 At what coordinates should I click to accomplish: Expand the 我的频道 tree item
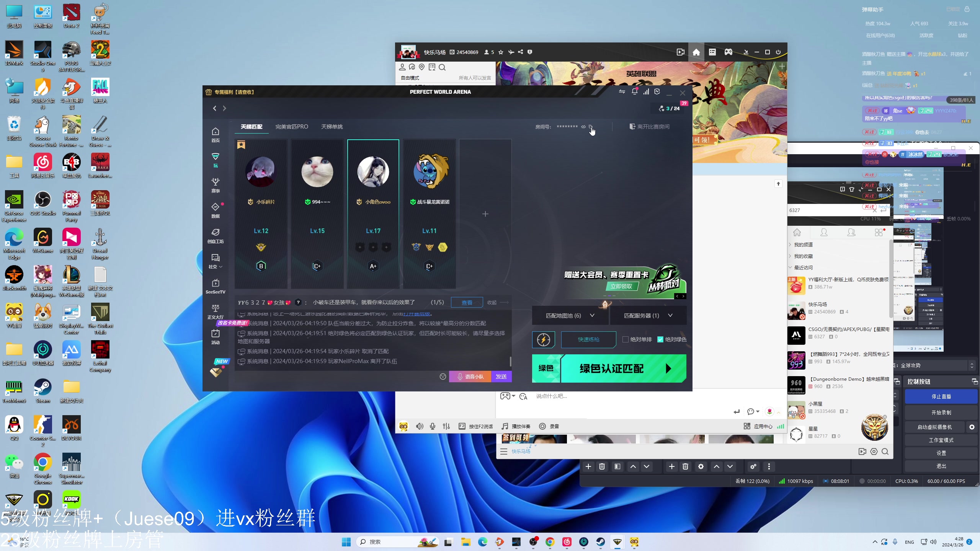tap(803, 245)
